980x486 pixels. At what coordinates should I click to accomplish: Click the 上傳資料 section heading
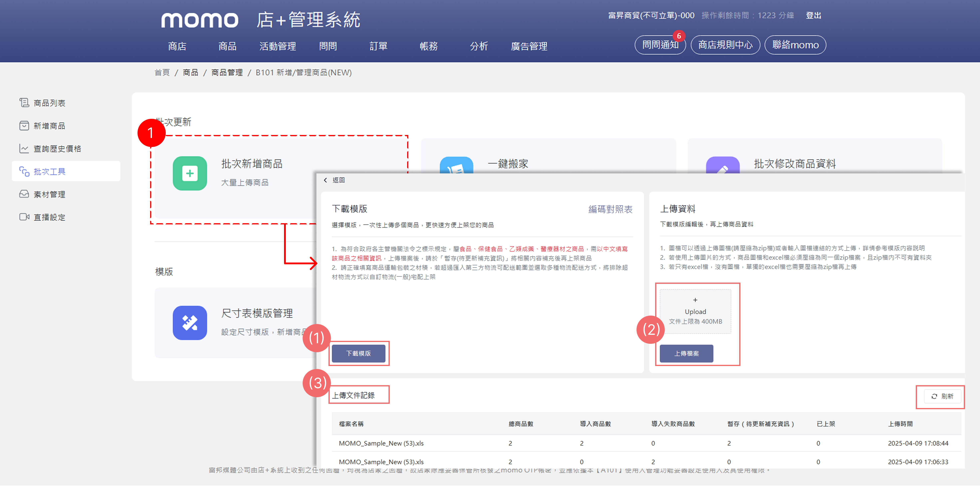[678, 209]
